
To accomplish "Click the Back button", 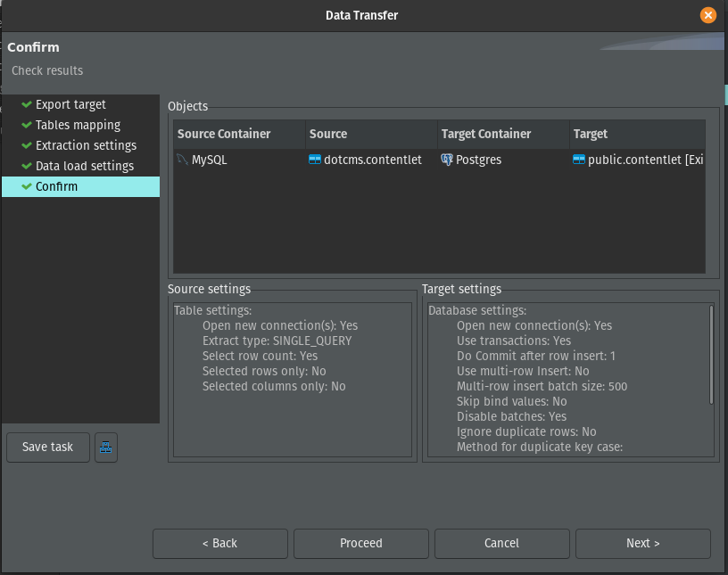I will (x=219, y=543).
